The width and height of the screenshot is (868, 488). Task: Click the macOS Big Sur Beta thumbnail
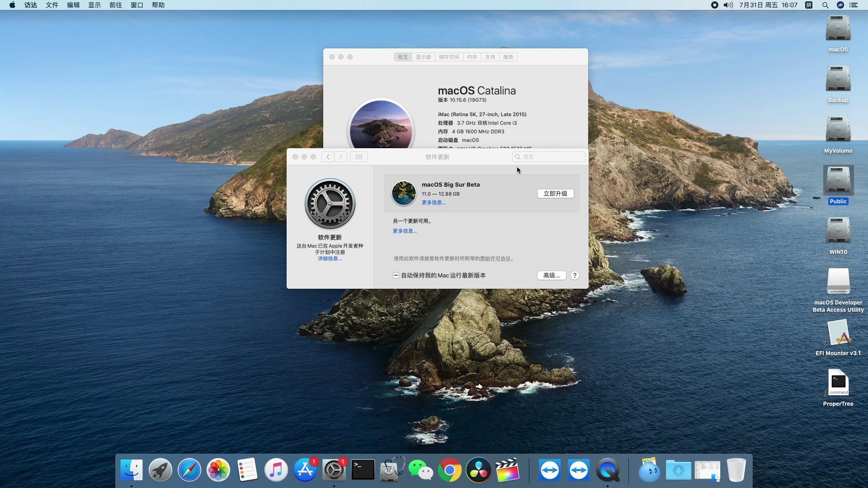[404, 193]
